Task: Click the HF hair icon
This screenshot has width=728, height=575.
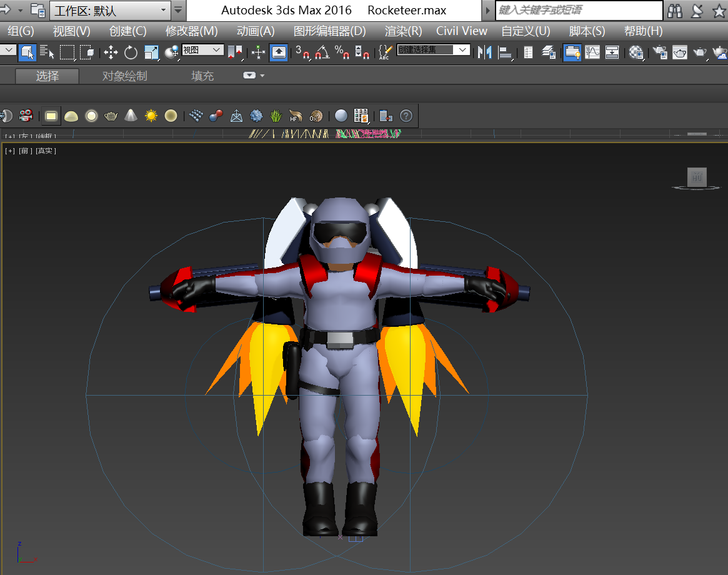Action: (x=296, y=116)
